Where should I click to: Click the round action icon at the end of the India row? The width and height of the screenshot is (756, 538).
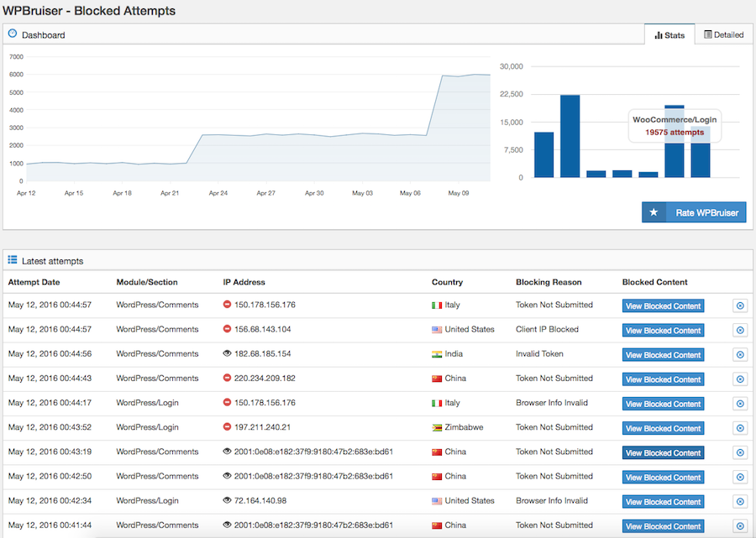(739, 355)
